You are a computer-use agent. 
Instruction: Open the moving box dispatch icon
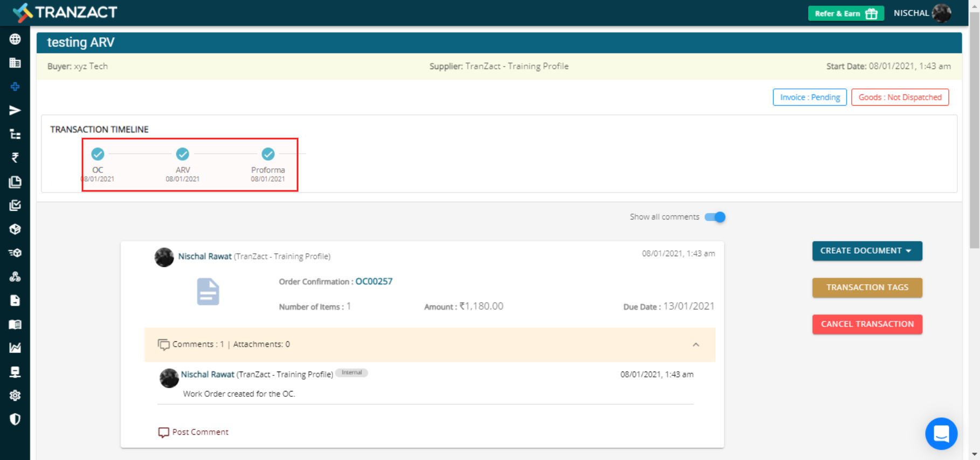(x=15, y=253)
